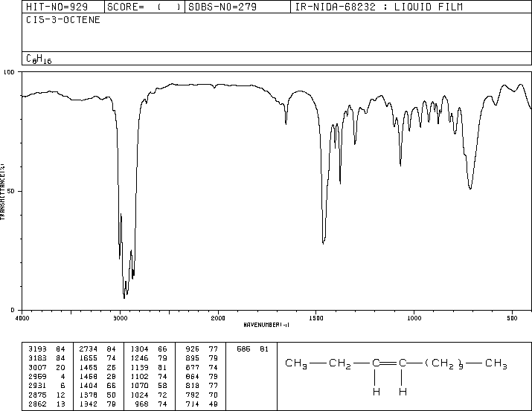Click the peak table entry 1655 74
The width and height of the screenshot is (532, 411).
97,358
